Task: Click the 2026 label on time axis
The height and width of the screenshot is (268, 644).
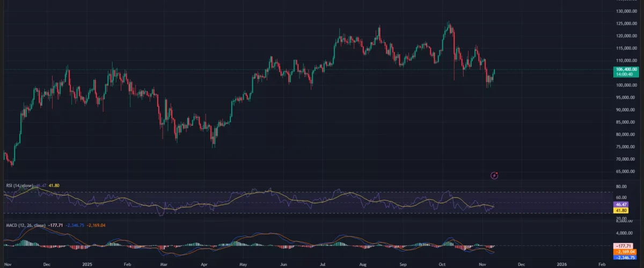Action: tap(561, 264)
